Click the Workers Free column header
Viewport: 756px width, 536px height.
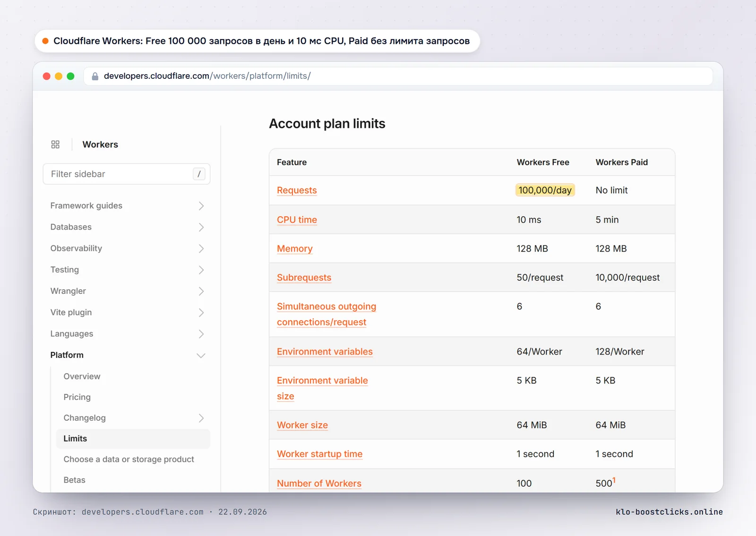543,162
